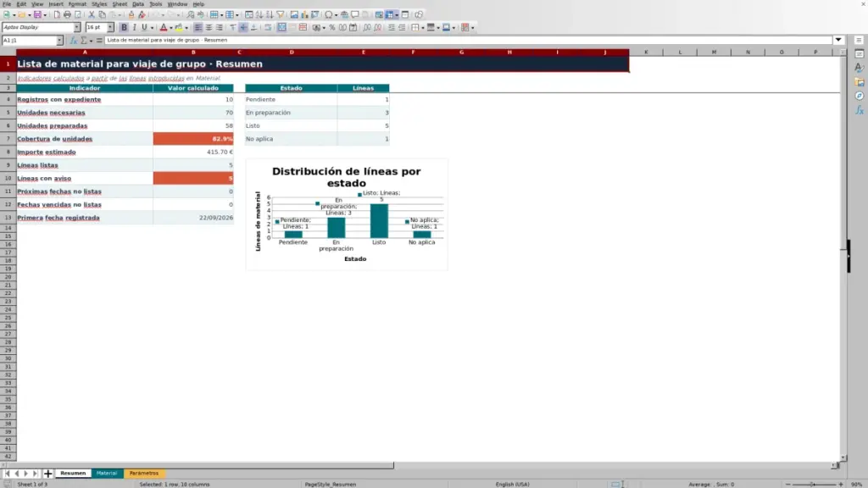The image size is (868, 488).
Task: Open the font name dropdown
Action: tap(77, 27)
